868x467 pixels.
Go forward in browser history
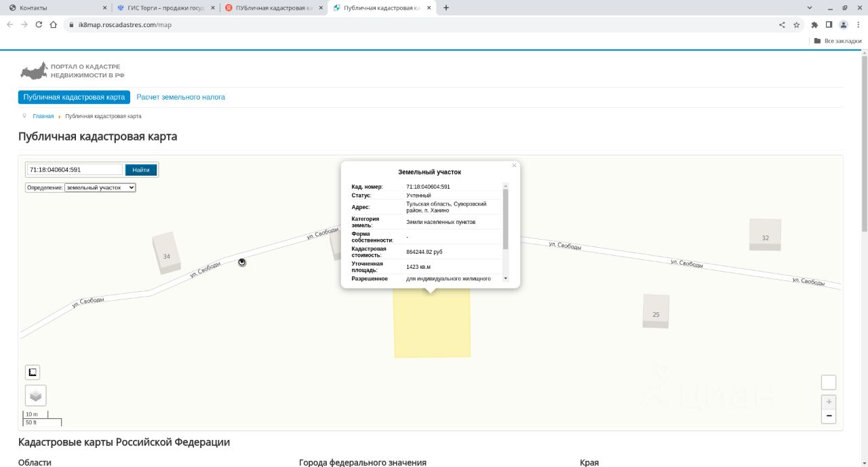pyautogui.click(x=24, y=24)
